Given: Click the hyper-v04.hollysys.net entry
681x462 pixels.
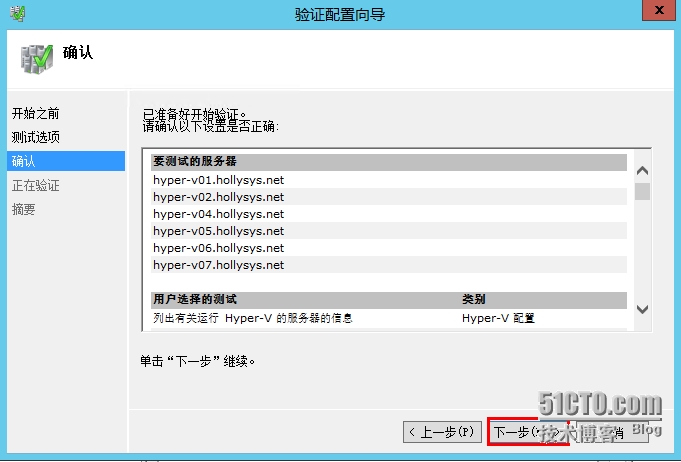Looking at the screenshot, I should click(218, 214).
